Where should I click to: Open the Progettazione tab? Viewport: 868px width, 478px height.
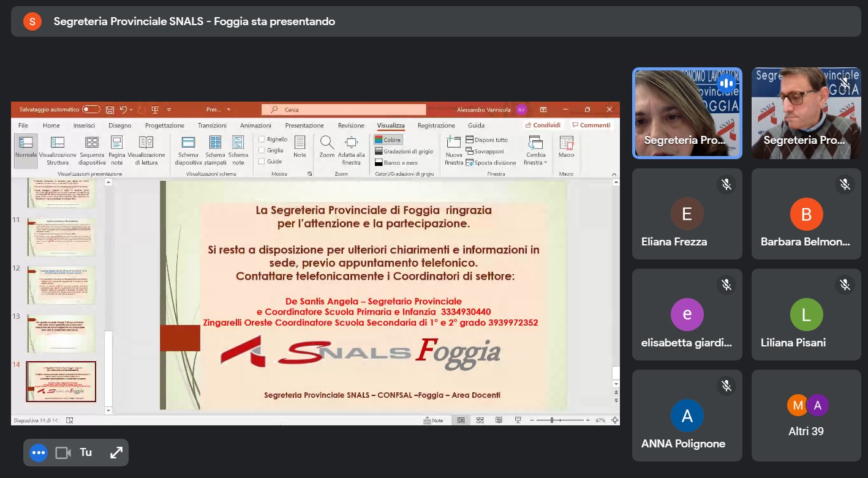tap(165, 125)
